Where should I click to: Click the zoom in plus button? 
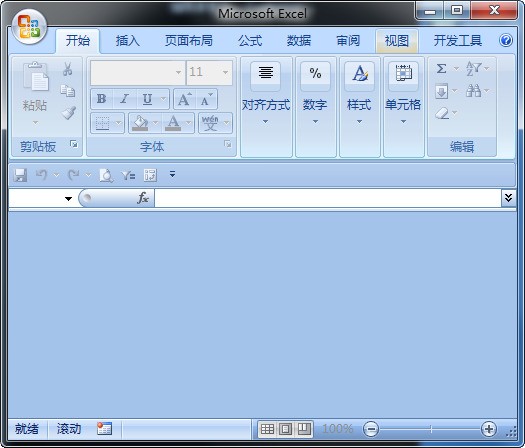pos(489,429)
